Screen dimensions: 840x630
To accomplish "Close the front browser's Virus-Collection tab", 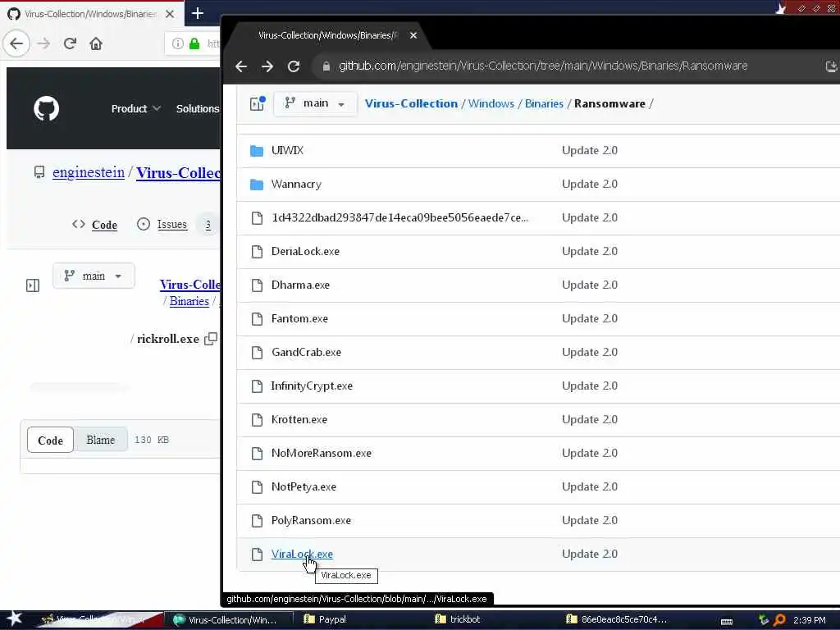I will [x=413, y=35].
